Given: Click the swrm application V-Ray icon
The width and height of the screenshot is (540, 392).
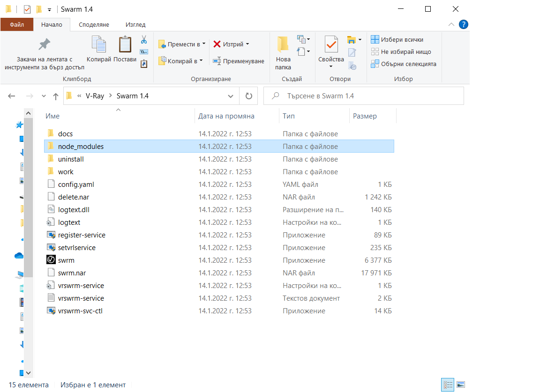Looking at the screenshot, I should tap(51, 259).
